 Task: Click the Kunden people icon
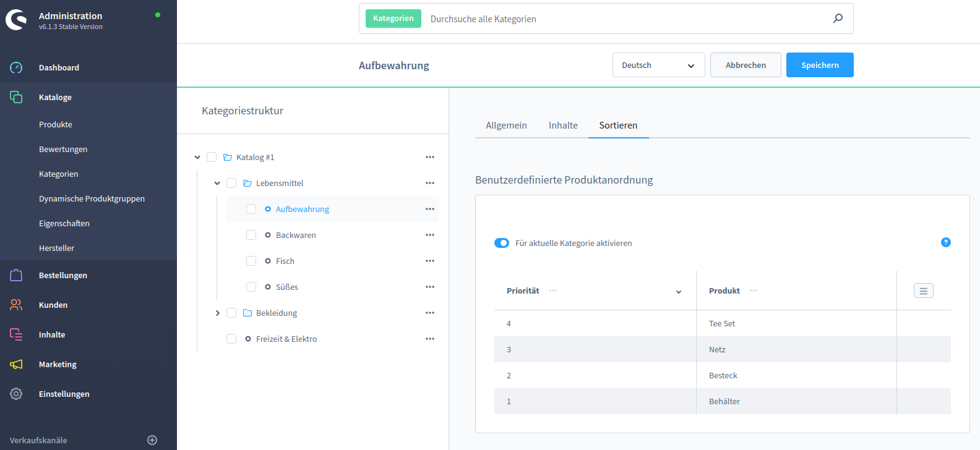coord(16,305)
